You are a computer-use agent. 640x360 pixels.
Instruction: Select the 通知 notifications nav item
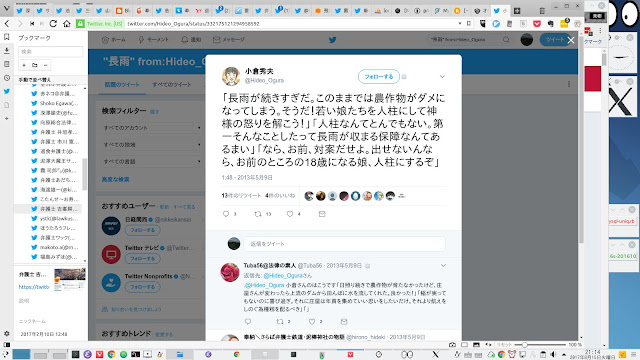pos(191,40)
